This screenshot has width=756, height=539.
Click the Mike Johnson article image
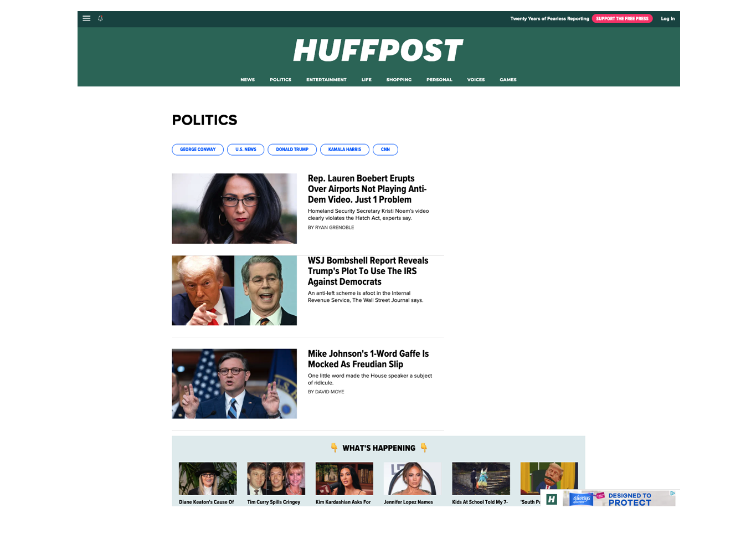pyautogui.click(x=234, y=383)
